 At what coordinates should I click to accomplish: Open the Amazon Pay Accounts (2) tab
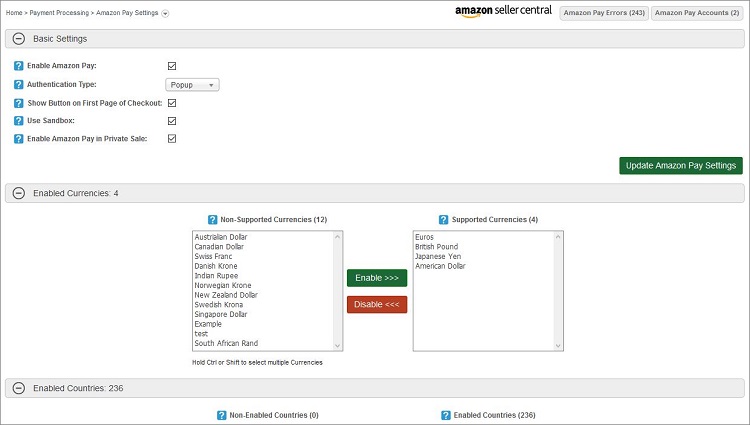point(697,13)
